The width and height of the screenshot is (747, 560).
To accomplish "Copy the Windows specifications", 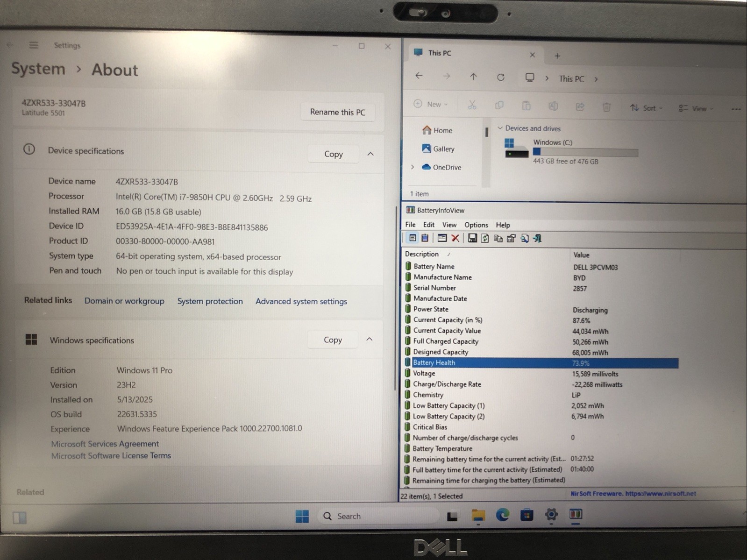I will [x=333, y=340].
